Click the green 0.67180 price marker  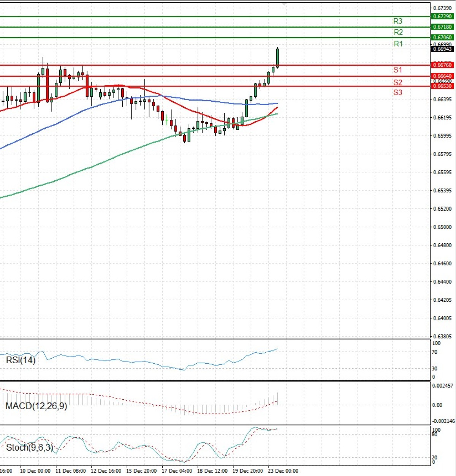click(442, 27)
